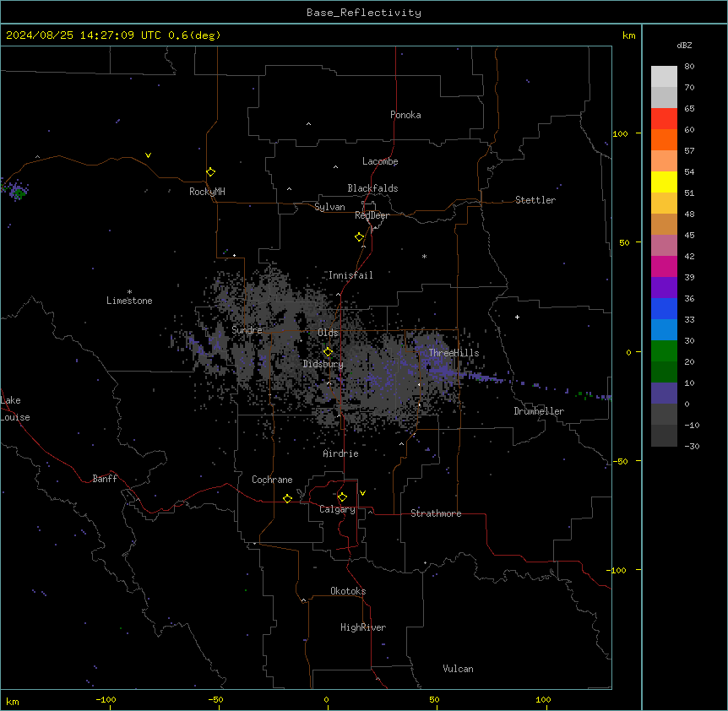The height and width of the screenshot is (711, 728).
Task: Click the white asterisk east of Innisfail
Action: pyautogui.click(x=424, y=256)
